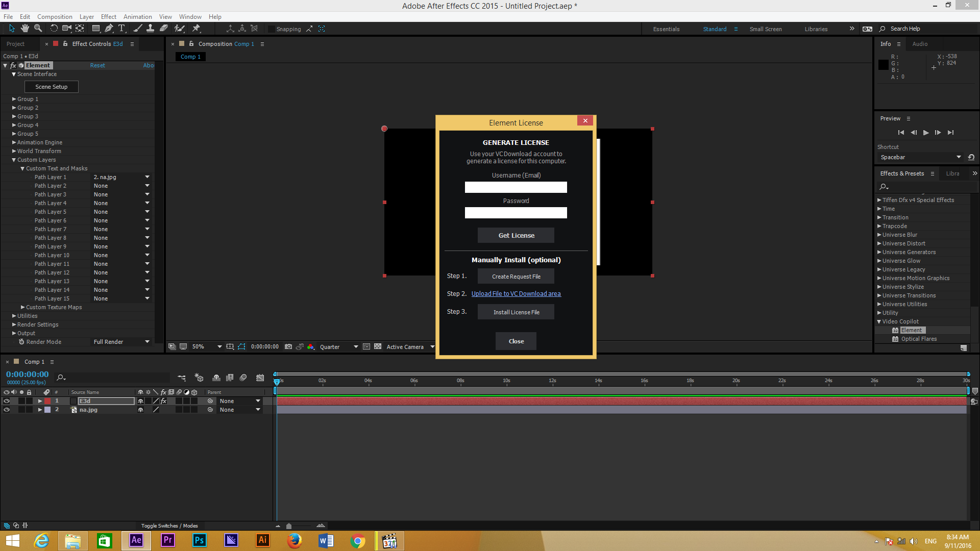Select the Roto Brush tool

pyautogui.click(x=180, y=29)
